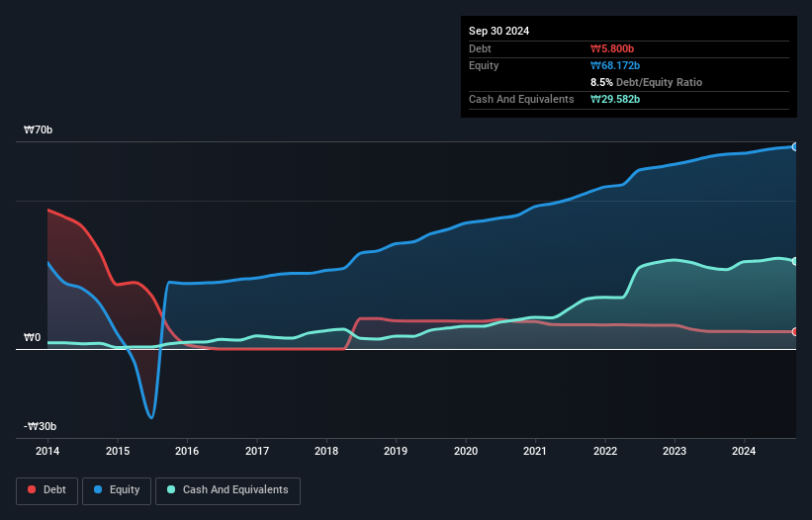Click the ₩68.172b equity value

point(615,65)
